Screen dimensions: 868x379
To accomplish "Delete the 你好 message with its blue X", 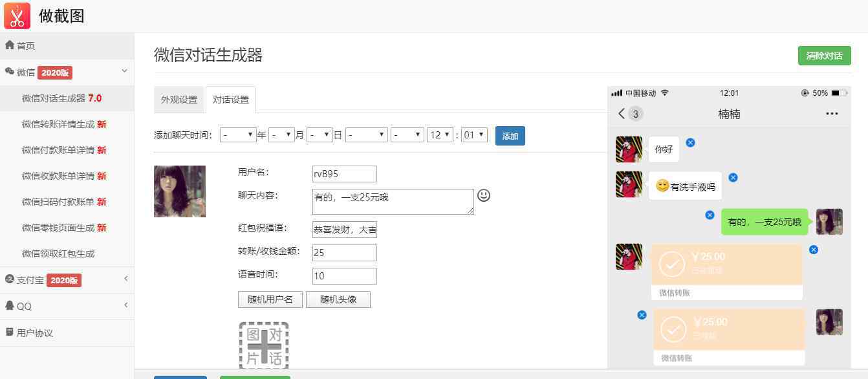I will 690,142.
